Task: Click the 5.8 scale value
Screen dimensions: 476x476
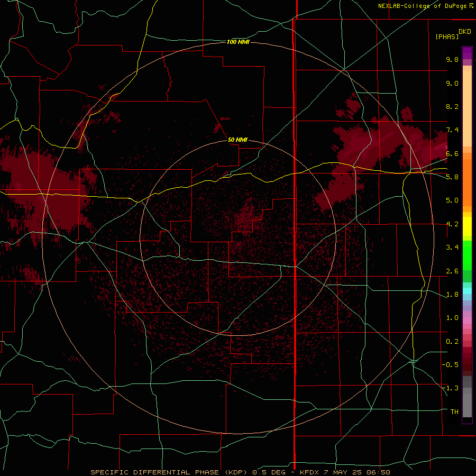Action: pyautogui.click(x=452, y=177)
